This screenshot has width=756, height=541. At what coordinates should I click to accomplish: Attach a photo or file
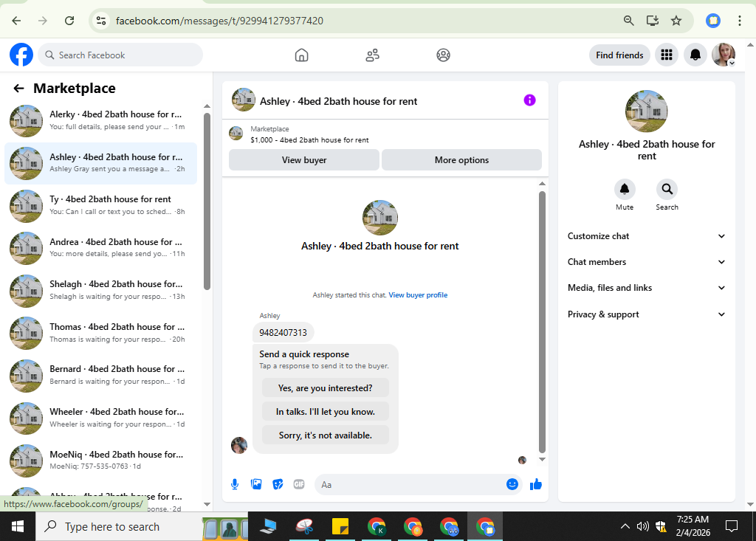point(256,484)
